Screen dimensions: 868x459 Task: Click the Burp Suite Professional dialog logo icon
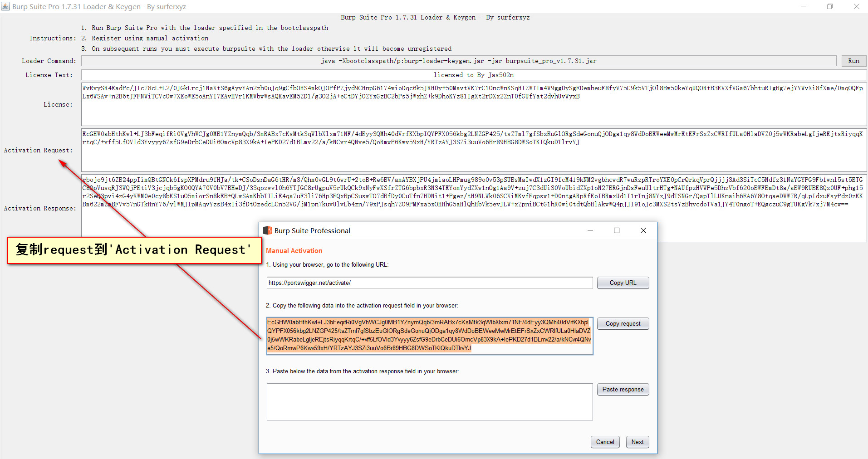point(268,230)
